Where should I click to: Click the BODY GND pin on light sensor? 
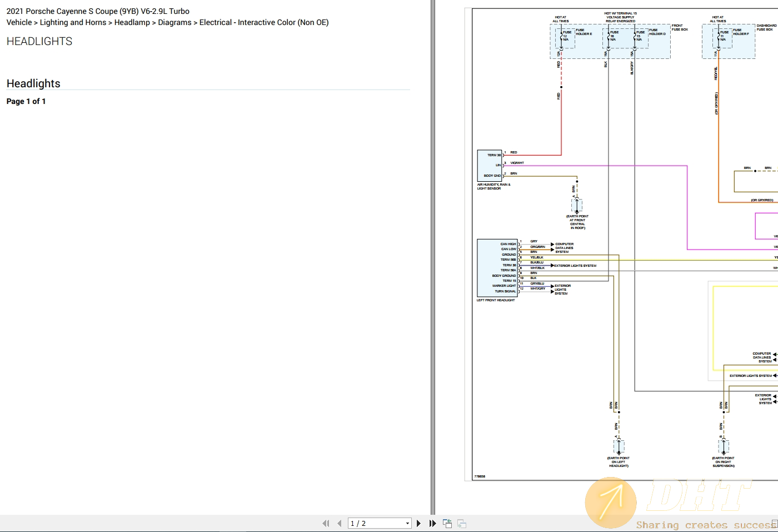492,176
